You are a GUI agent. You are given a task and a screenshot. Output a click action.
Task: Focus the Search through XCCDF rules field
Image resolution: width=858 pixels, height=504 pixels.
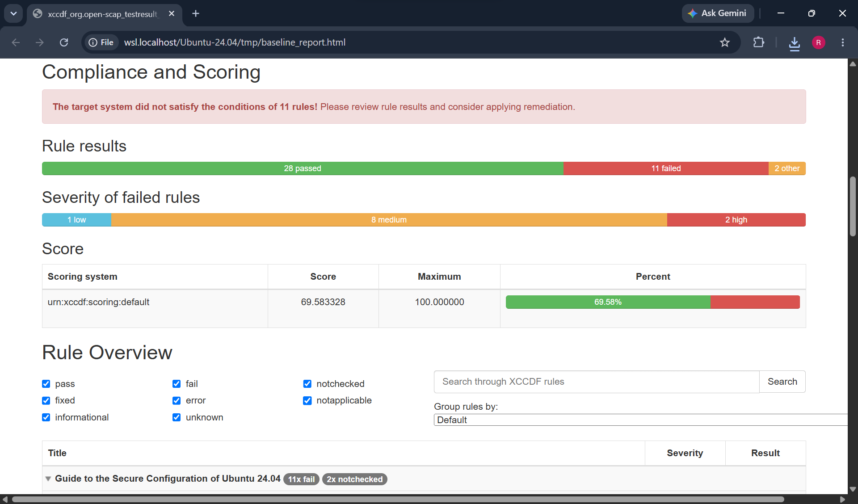[596, 382]
